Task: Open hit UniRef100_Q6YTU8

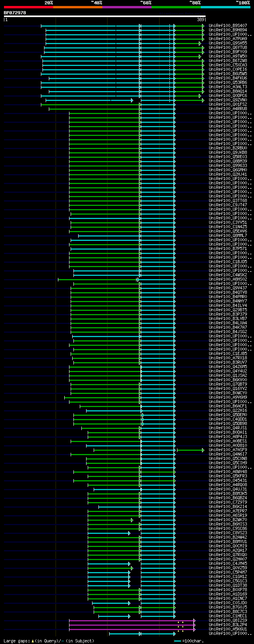Action: pos(228,47)
